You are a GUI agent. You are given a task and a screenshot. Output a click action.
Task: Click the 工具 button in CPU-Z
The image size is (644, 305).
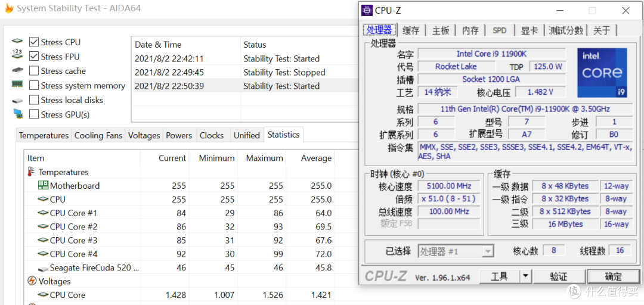pos(500,276)
